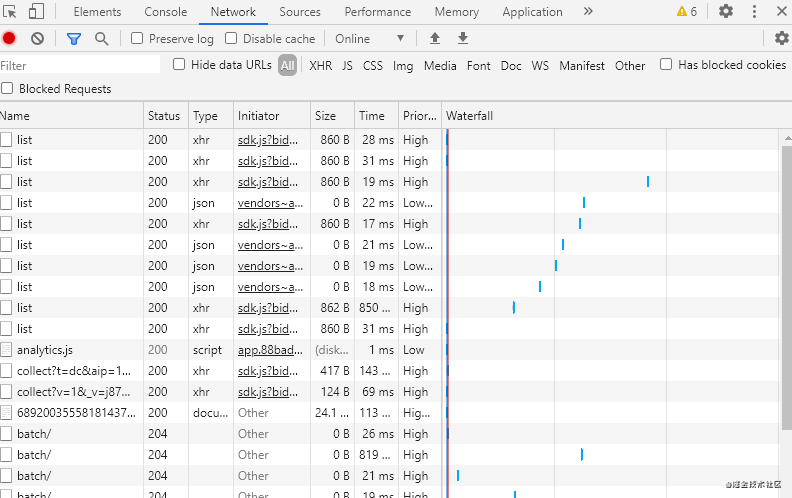The height and width of the screenshot is (498, 792).
Task: Check Hide data URLs
Action: pyautogui.click(x=179, y=65)
